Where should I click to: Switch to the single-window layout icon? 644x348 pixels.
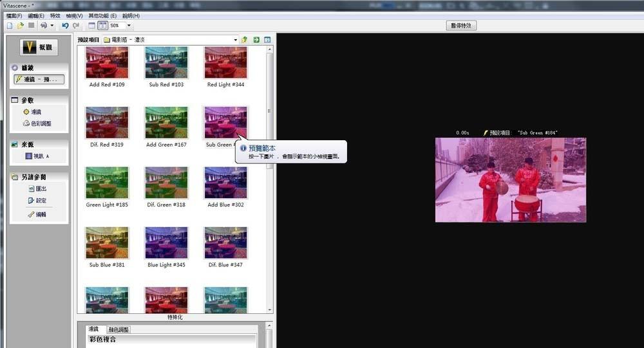pyautogui.click(x=92, y=26)
